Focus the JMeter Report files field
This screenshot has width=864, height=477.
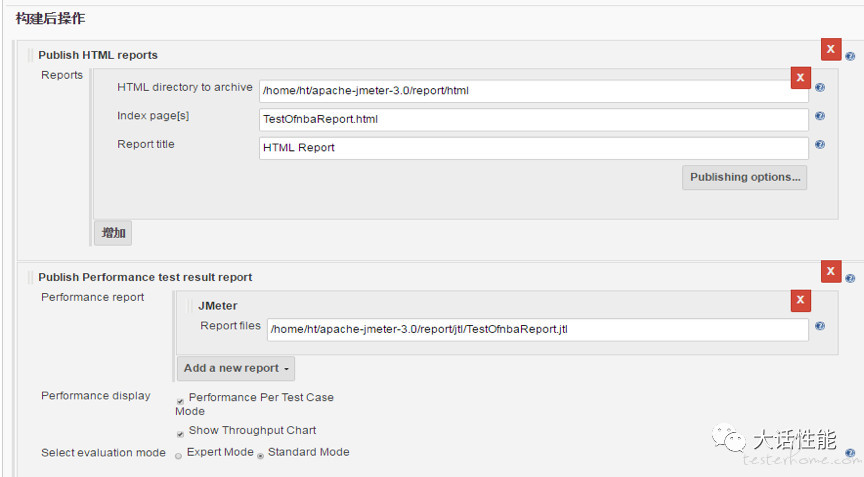[x=538, y=329]
